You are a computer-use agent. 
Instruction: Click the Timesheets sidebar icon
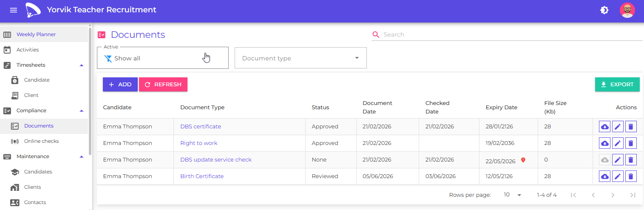(7, 65)
